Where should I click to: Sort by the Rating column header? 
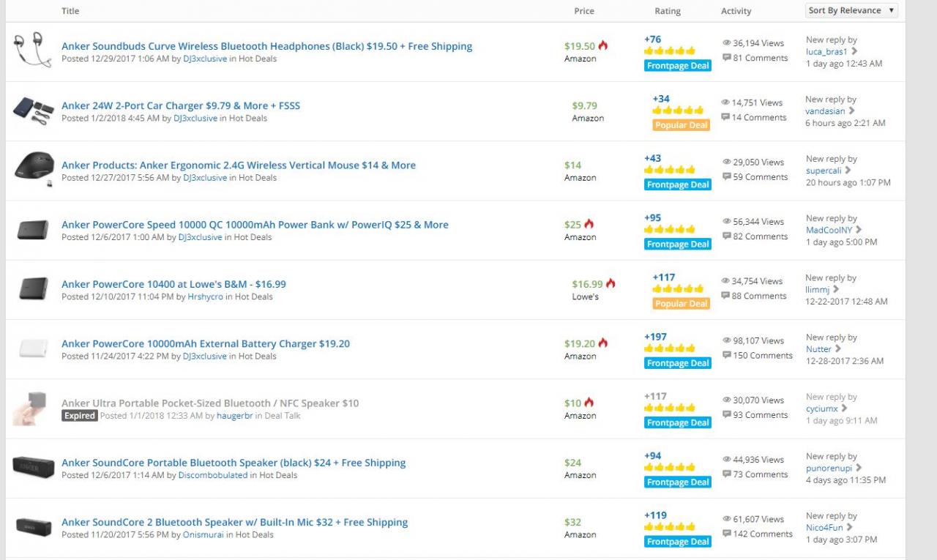pyautogui.click(x=668, y=11)
